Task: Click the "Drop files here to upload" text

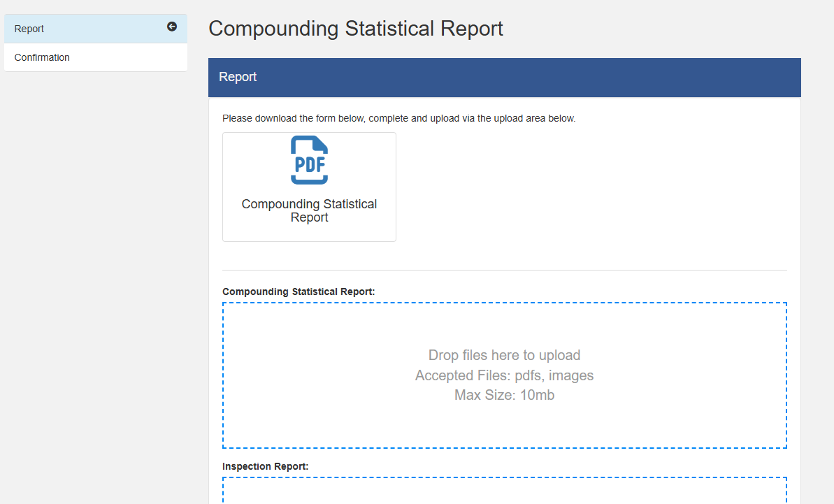Action: pyautogui.click(x=504, y=355)
